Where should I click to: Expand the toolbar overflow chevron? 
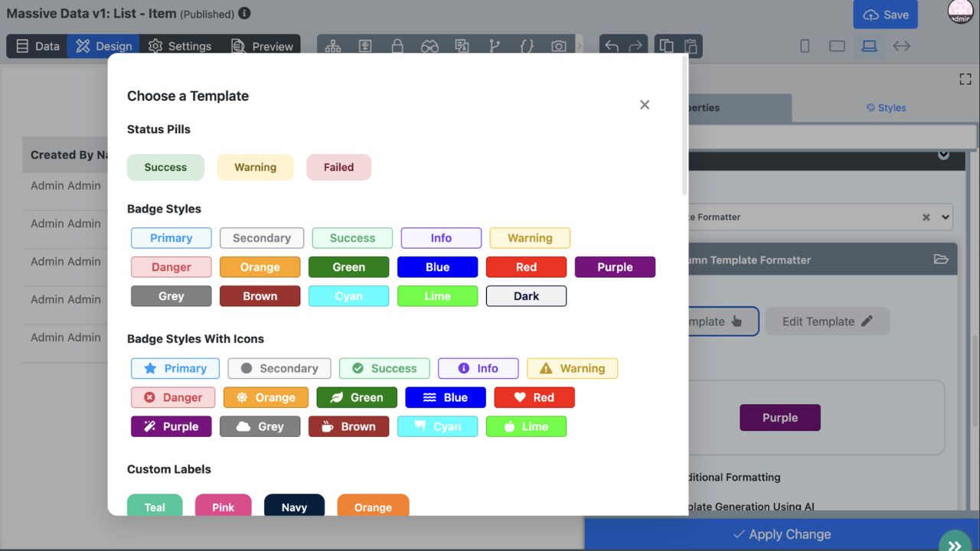tap(580, 46)
